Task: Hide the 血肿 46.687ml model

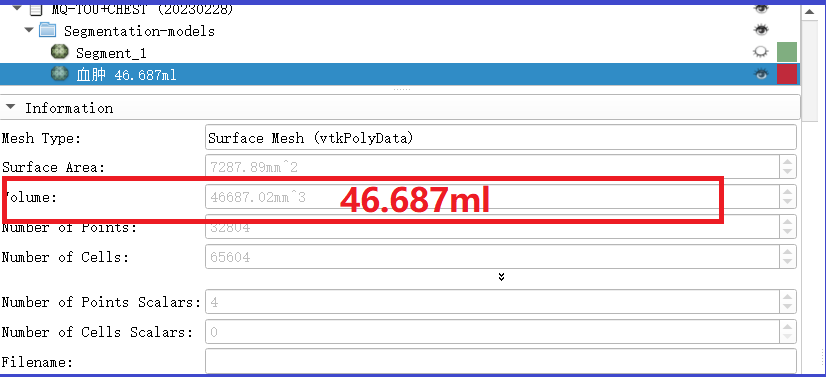Action: (761, 74)
